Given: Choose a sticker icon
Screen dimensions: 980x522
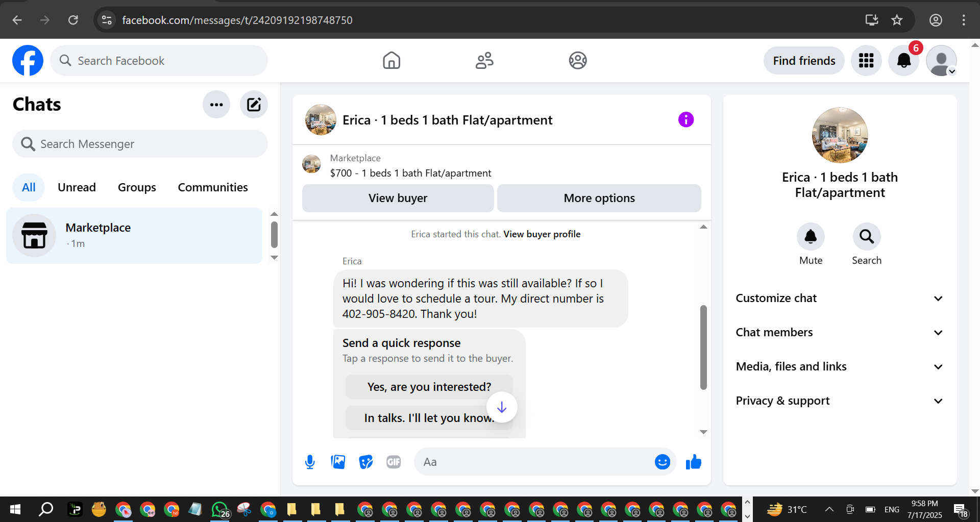Looking at the screenshot, I should tap(366, 462).
